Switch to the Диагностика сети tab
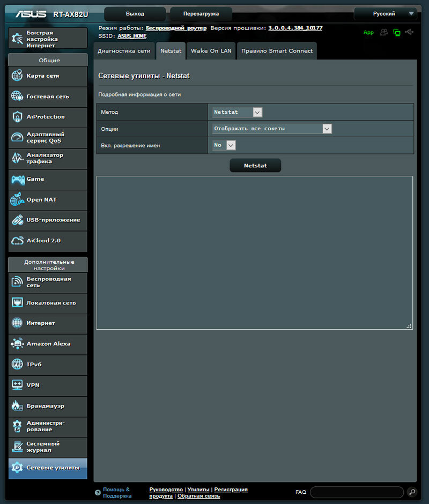The image size is (429, 504). 124,51
